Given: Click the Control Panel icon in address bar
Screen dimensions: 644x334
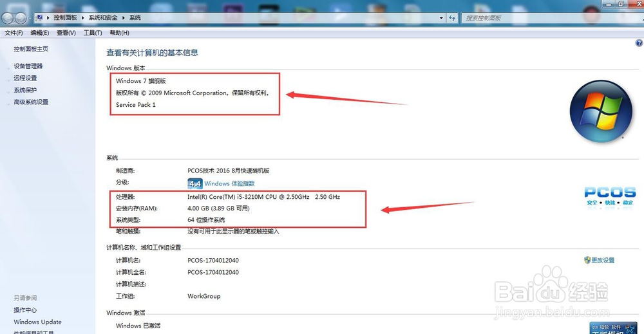Looking at the screenshot, I should [39, 17].
